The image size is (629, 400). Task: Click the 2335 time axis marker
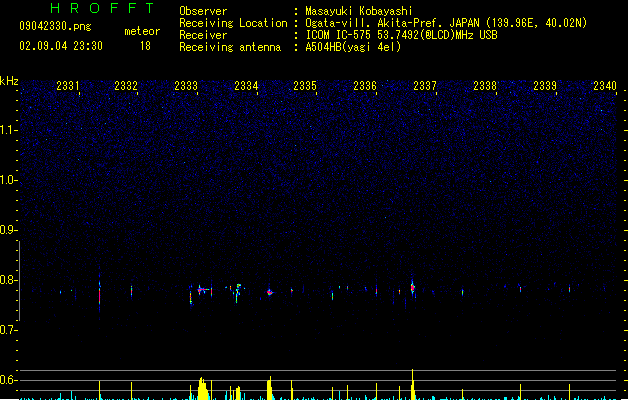click(305, 86)
